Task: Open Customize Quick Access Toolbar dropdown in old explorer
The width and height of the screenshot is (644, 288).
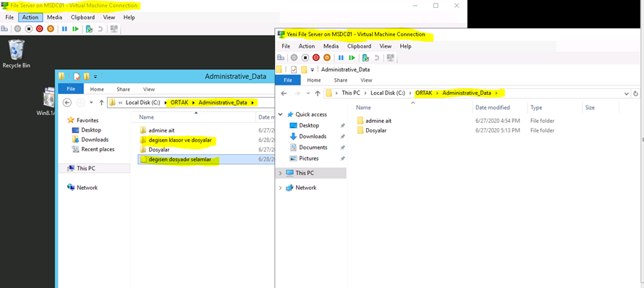Action: (x=96, y=77)
